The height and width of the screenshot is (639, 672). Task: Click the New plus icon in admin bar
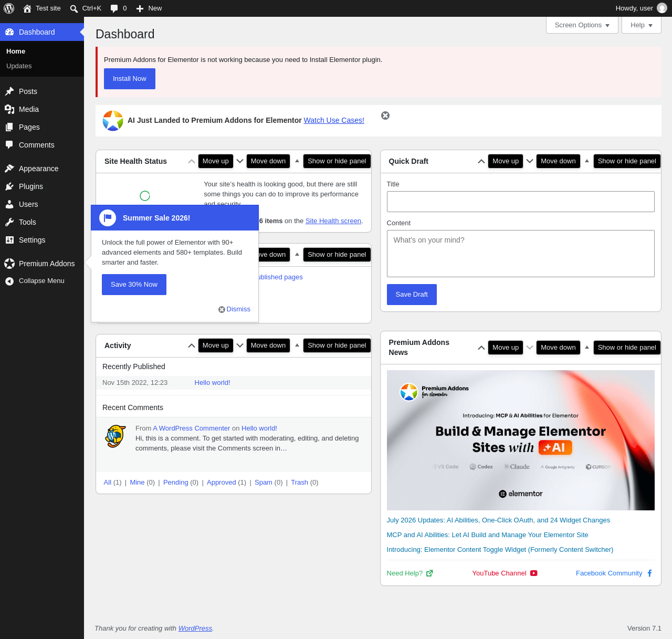tap(140, 8)
